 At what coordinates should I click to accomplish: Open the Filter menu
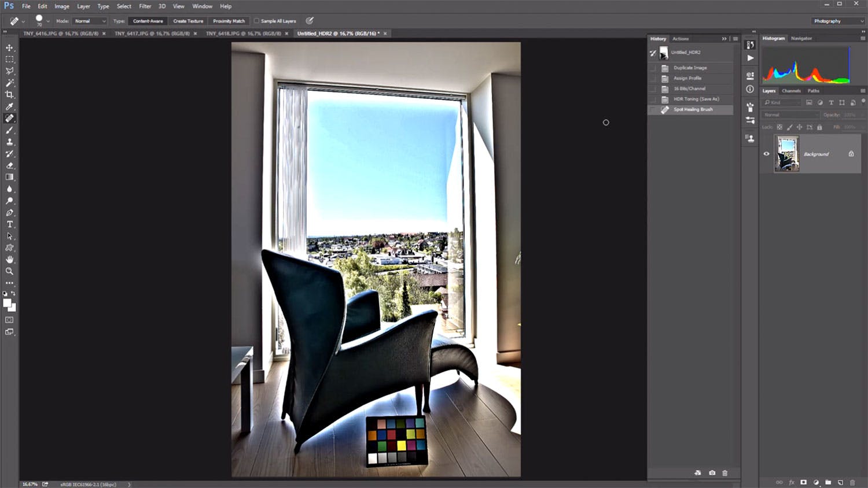pyautogui.click(x=145, y=6)
